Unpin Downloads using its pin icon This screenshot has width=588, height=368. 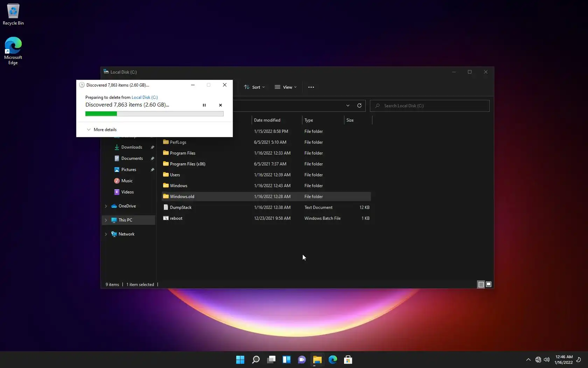pos(152,147)
